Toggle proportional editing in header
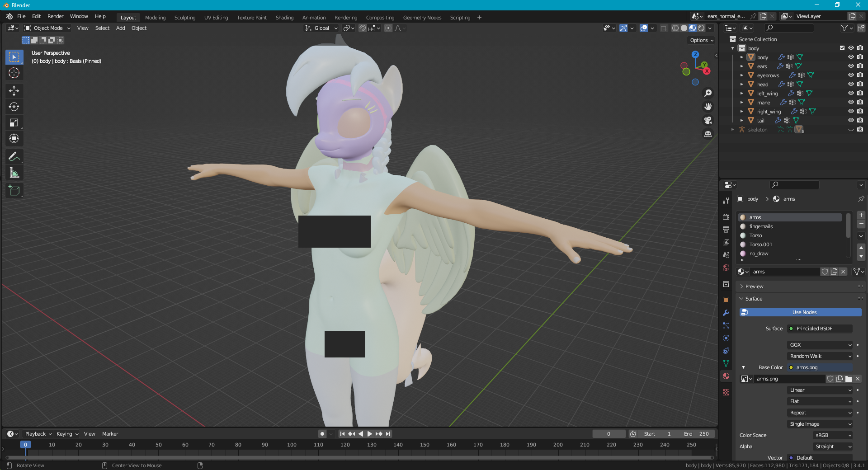 388,28
